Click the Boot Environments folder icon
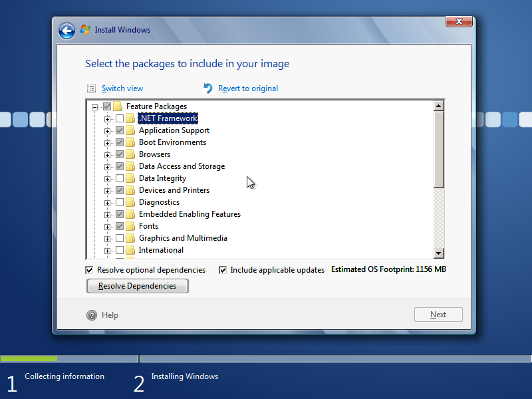The width and height of the screenshot is (532, 399). pyautogui.click(x=130, y=142)
